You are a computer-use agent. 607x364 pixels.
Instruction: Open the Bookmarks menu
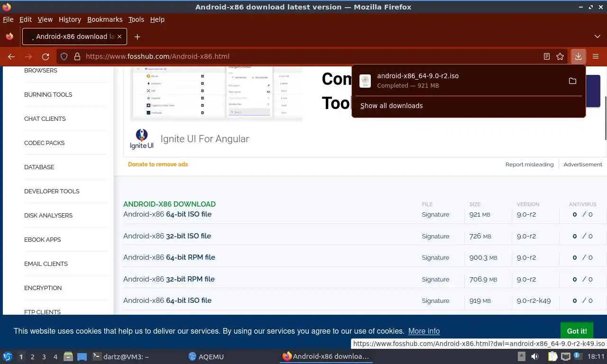click(105, 19)
